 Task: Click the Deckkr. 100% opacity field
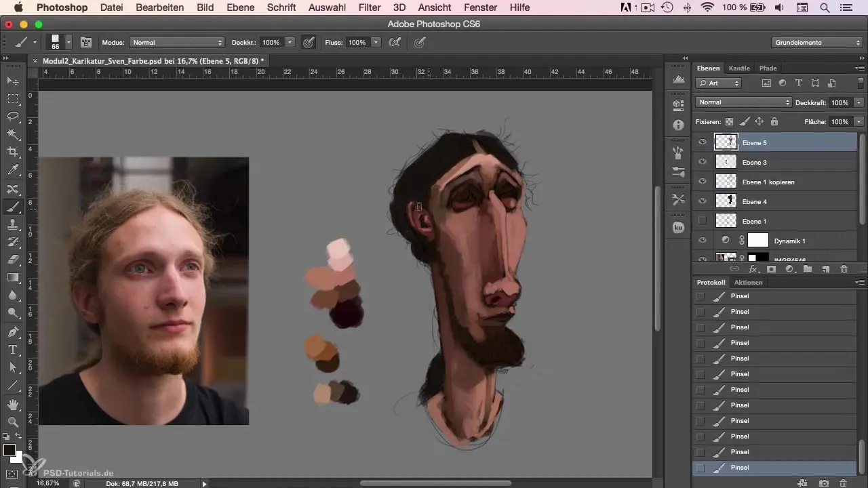point(271,42)
